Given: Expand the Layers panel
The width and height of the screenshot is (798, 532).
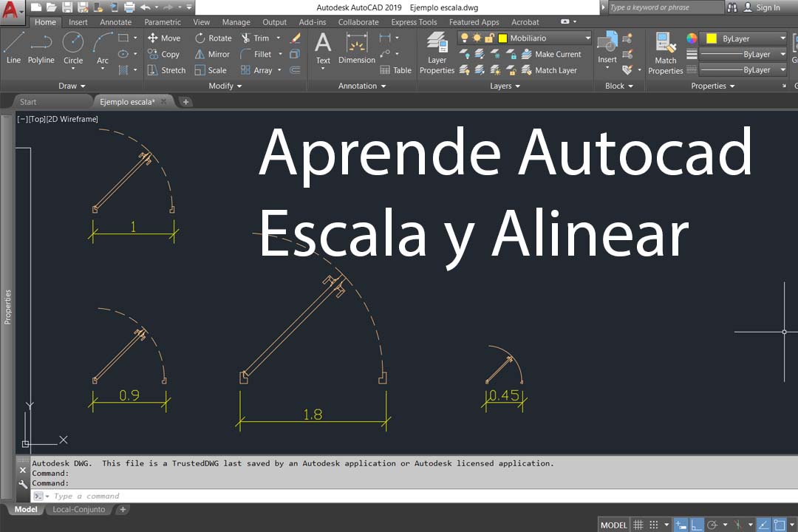Looking at the screenshot, I should 505,86.
